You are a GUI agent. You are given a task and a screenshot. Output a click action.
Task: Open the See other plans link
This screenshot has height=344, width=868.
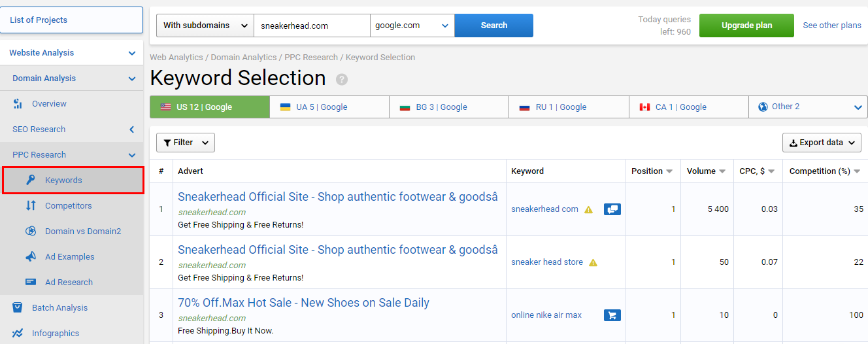[x=832, y=26]
